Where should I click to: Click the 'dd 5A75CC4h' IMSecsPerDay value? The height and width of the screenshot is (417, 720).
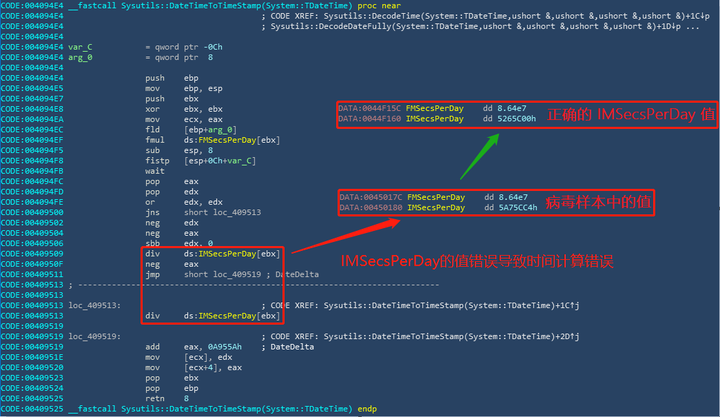[x=511, y=208]
